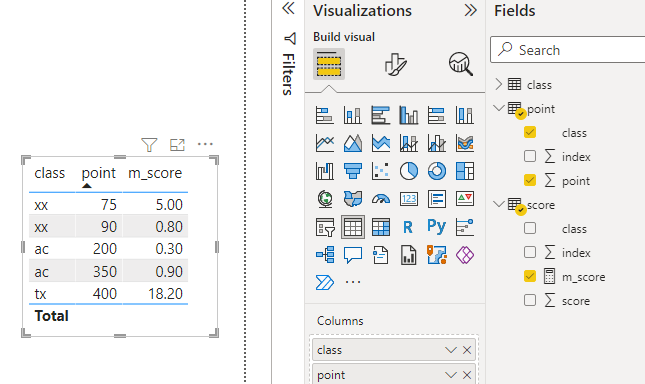Collapse the point table in Fields
Screen dimensions: 645x384
point(499,109)
